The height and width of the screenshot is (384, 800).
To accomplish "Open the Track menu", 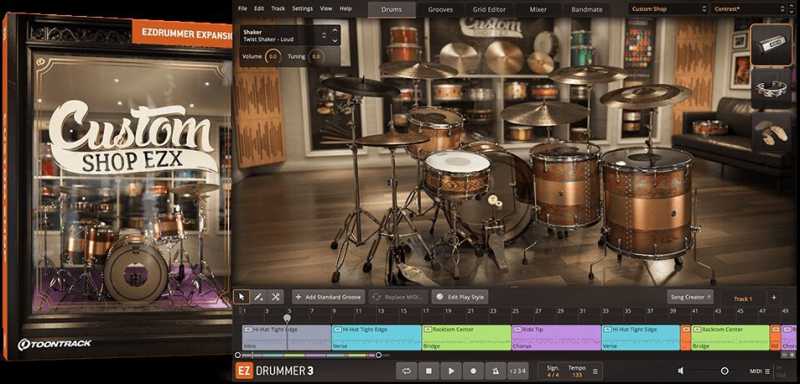I will (x=278, y=9).
